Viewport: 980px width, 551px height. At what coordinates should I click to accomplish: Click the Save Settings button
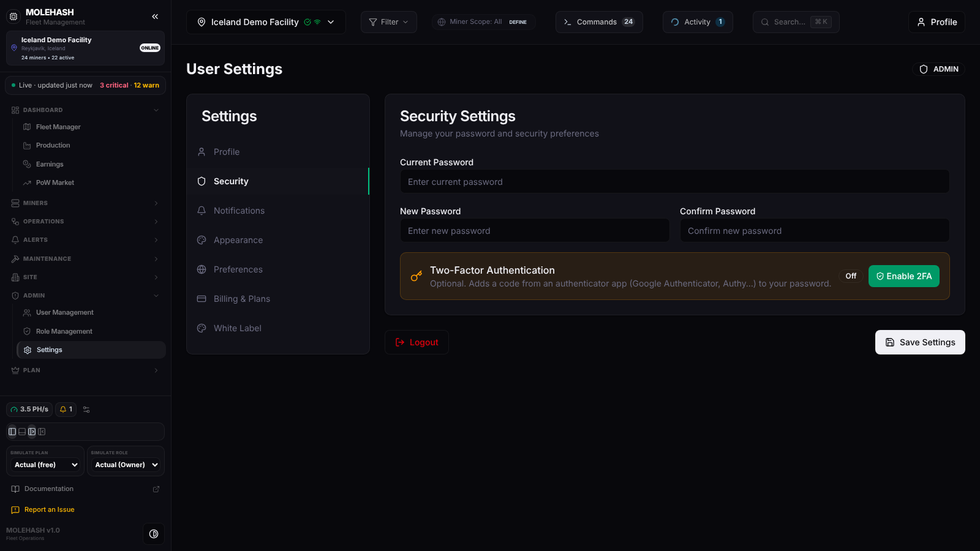point(920,342)
